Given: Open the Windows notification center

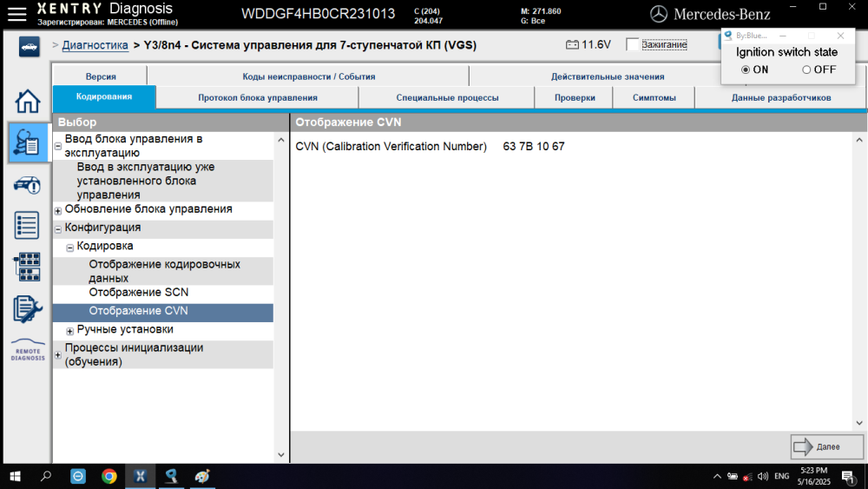Looking at the screenshot, I should 849,476.
